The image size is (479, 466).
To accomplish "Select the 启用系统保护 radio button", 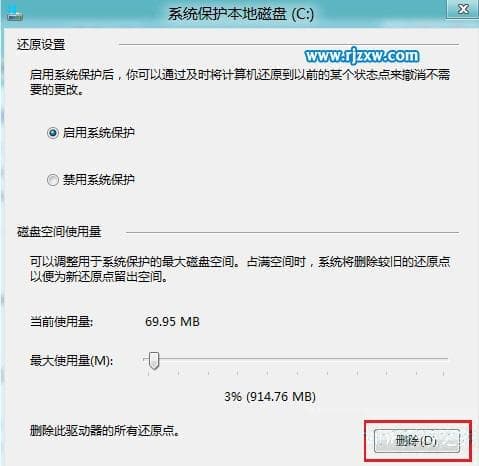I will coord(53,133).
